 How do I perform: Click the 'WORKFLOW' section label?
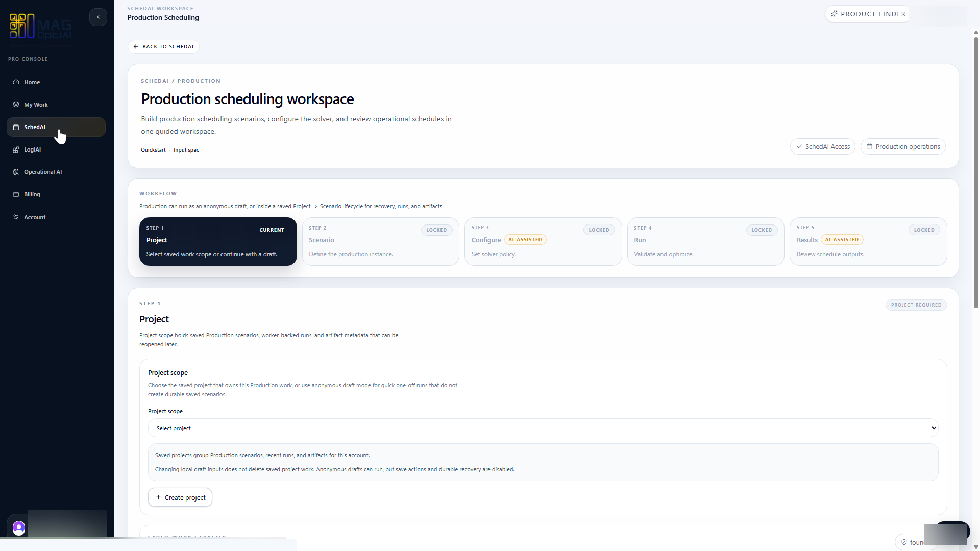[158, 194]
